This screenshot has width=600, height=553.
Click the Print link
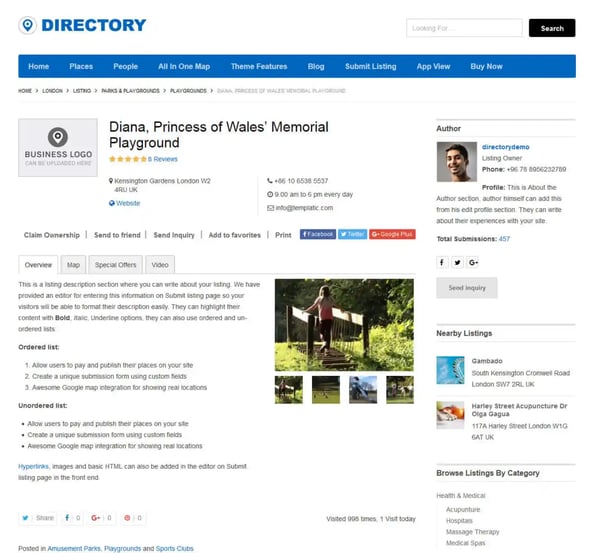[283, 235]
